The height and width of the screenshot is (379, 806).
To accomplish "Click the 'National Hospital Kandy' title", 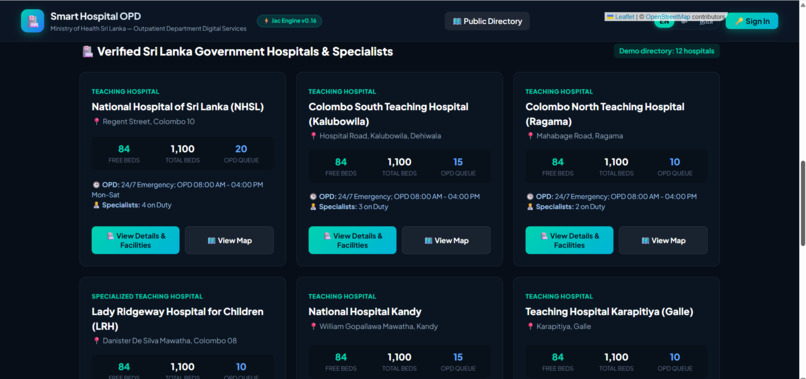I will pos(365,312).
